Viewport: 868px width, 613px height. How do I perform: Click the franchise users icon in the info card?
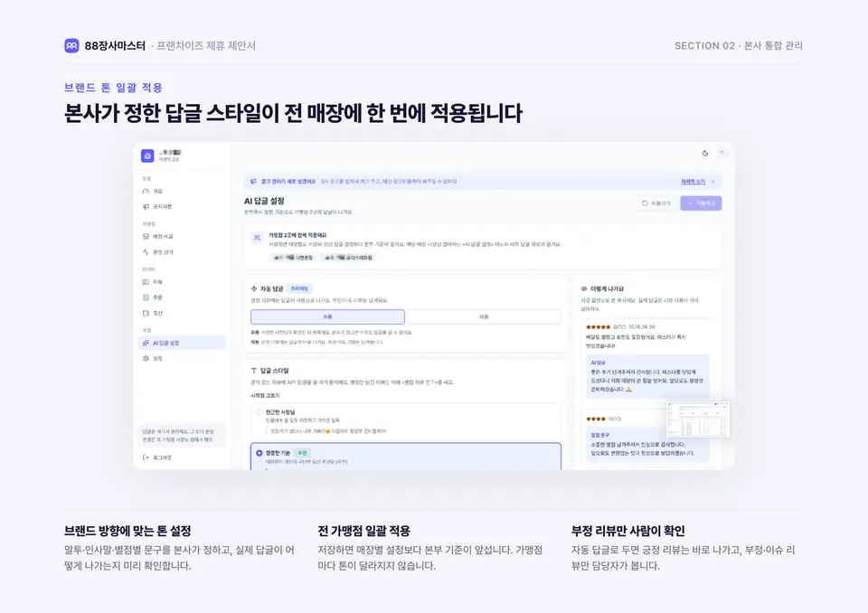(x=257, y=238)
